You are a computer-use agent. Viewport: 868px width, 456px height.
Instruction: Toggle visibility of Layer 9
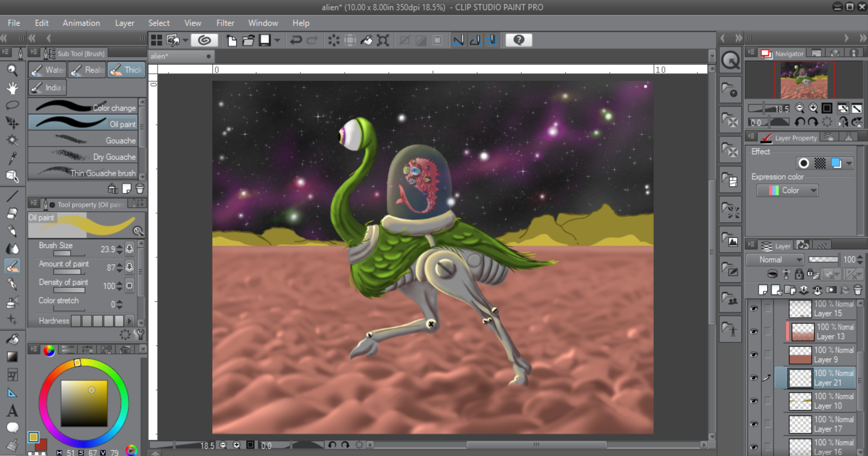click(x=754, y=355)
